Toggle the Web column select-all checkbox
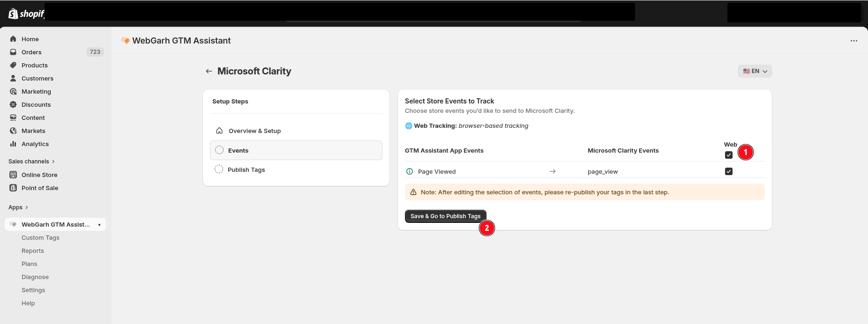The height and width of the screenshot is (324, 868). tap(729, 155)
